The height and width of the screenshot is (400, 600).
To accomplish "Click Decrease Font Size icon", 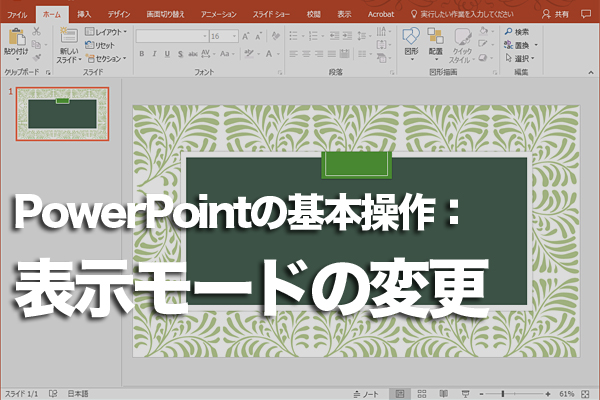I will pyautogui.click(x=259, y=36).
